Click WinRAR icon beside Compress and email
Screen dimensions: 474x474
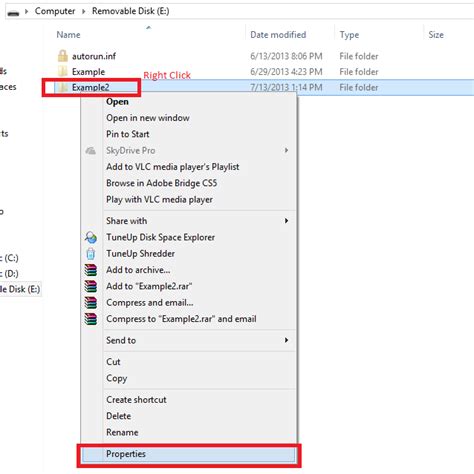(91, 303)
